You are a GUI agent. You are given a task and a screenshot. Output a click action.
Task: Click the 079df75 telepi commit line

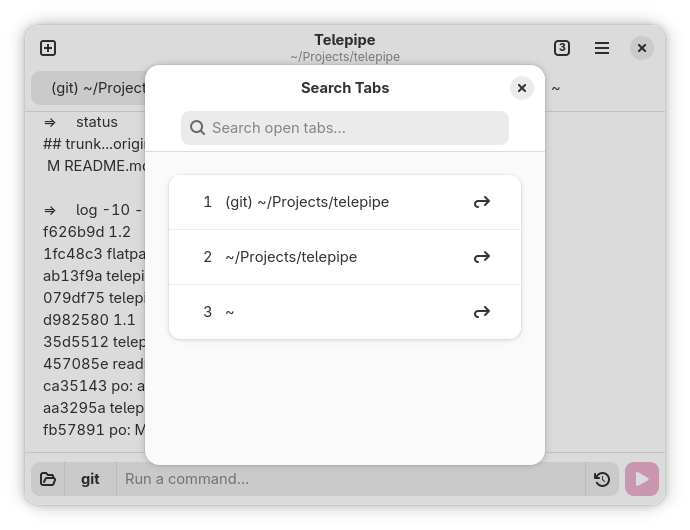94,298
